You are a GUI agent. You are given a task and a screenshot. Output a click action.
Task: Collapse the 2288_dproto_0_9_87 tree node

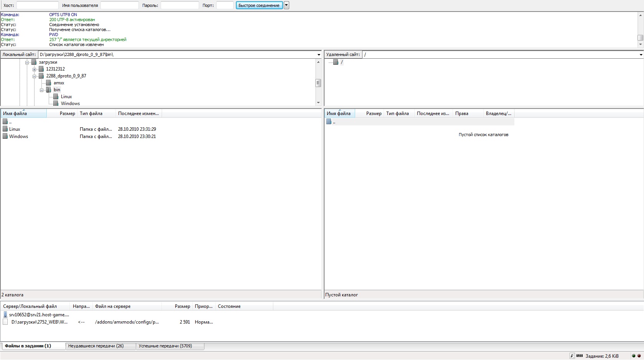[x=35, y=76]
